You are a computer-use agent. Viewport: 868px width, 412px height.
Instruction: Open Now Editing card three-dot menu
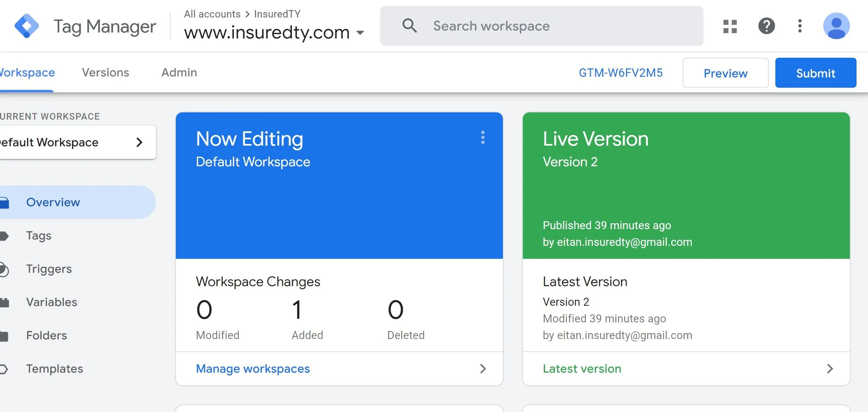point(483,138)
